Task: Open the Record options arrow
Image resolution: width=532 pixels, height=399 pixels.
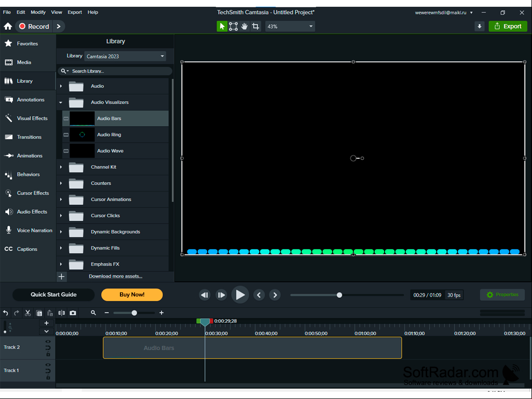Action: (59, 26)
